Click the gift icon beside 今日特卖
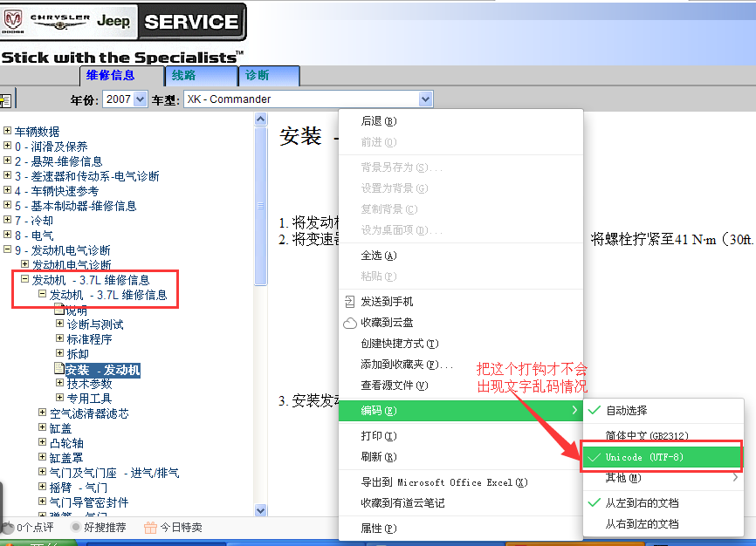 coord(150,528)
